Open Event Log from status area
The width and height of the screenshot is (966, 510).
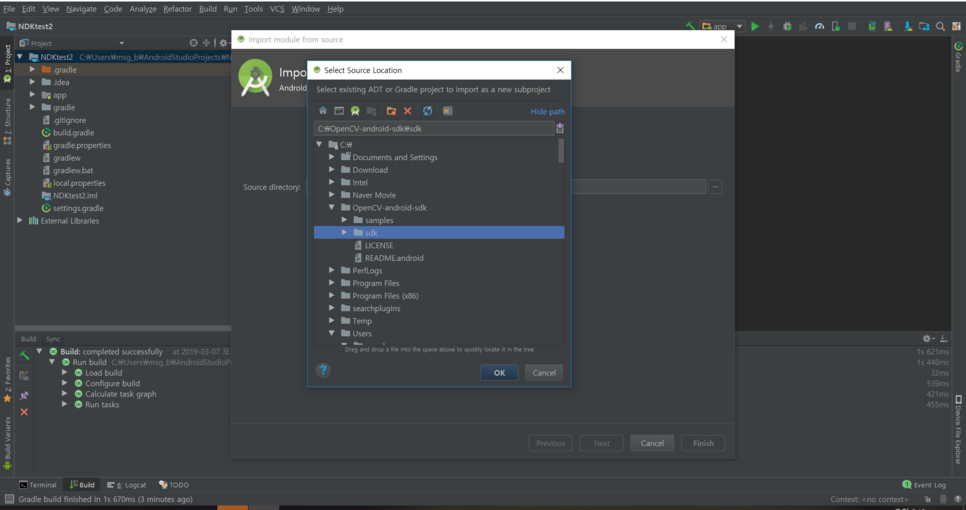point(924,485)
